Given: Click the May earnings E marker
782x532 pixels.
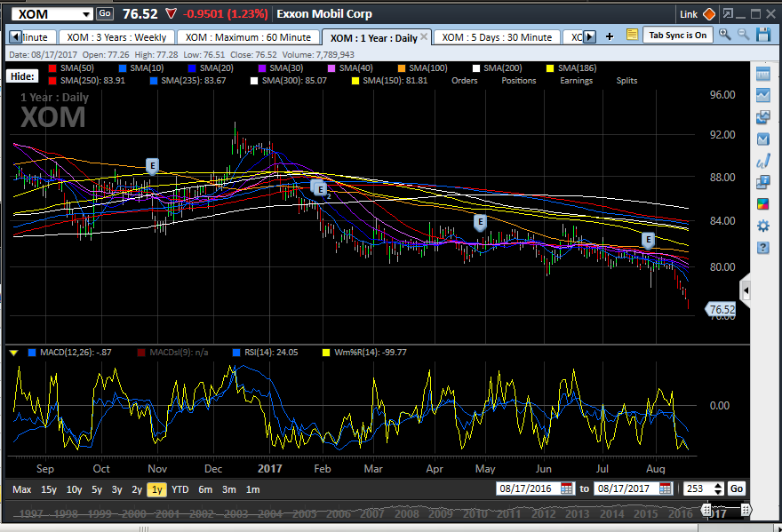Looking at the screenshot, I should click(480, 222).
